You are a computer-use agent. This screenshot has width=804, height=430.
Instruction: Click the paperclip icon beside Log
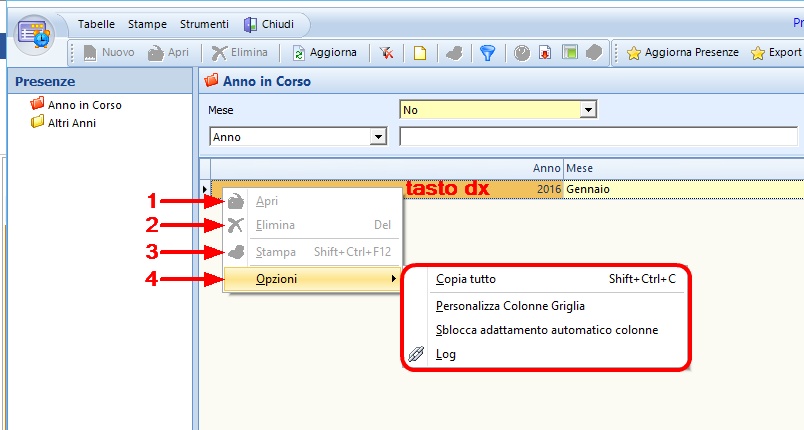(417, 354)
